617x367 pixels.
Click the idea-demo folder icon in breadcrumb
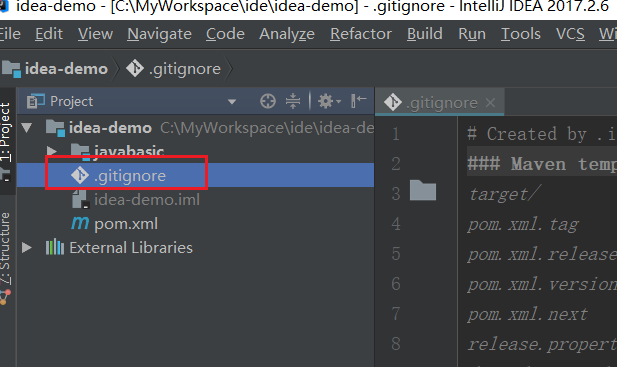point(11,69)
